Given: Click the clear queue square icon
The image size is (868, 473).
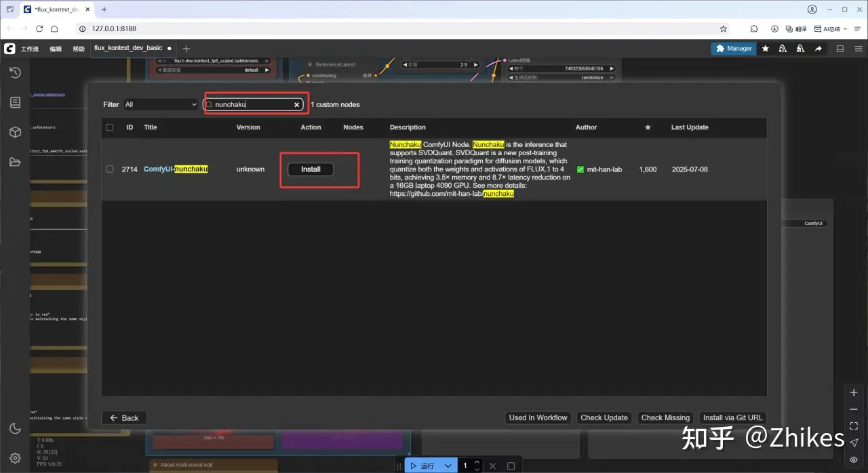Looking at the screenshot, I should 511,466.
